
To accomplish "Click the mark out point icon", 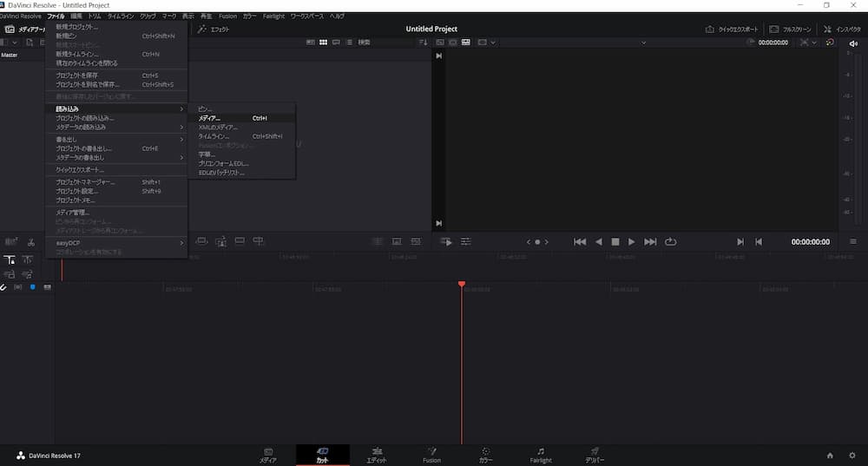I will click(x=759, y=242).
